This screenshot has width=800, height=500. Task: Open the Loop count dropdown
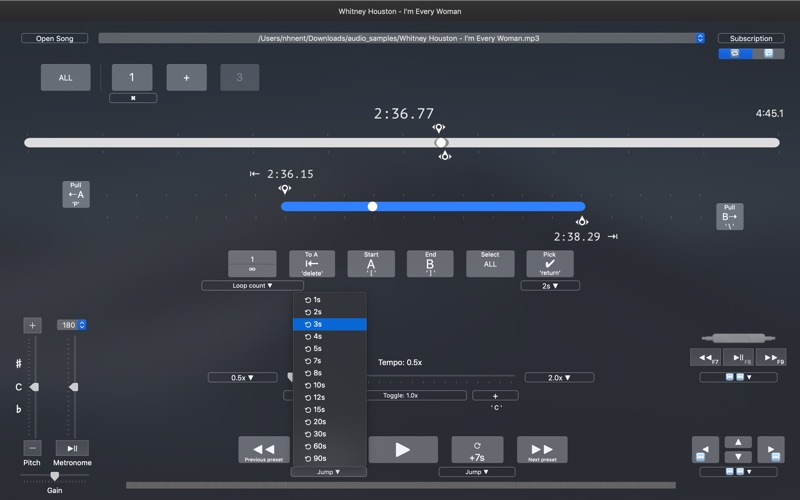click(252, 286)
